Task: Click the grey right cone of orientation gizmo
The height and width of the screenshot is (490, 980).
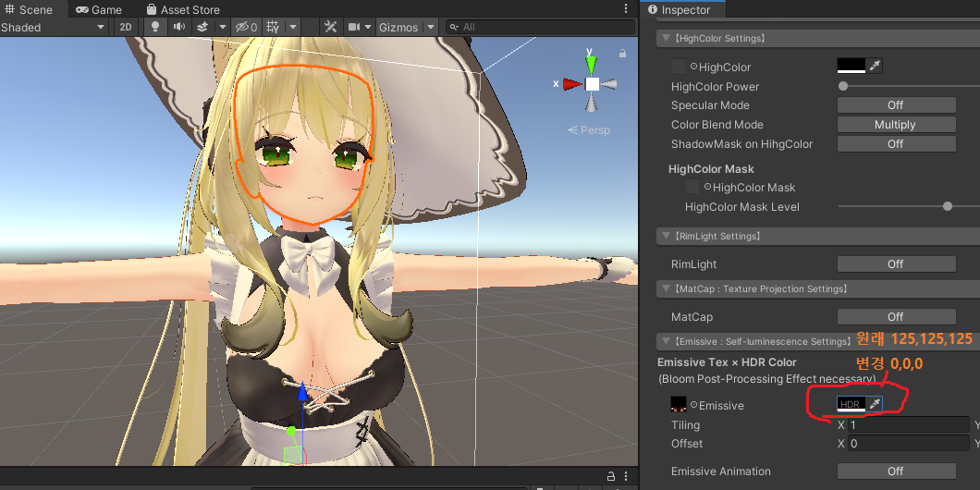Action: point(609,84)
